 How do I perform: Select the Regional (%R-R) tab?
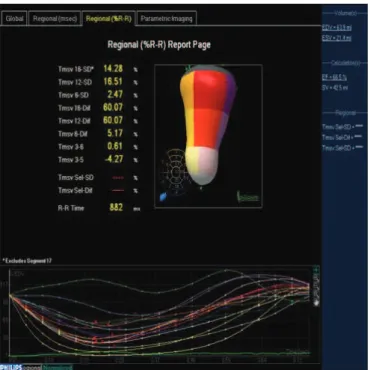(x=109, y=18)
